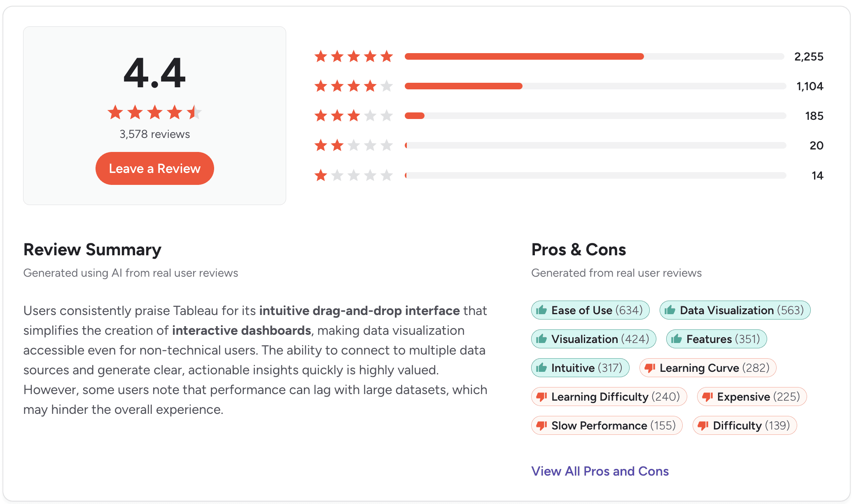This screenshot has height=504, width=854.
Task: Click the thumbs-up icon beside Visualization
Action: 542,339
